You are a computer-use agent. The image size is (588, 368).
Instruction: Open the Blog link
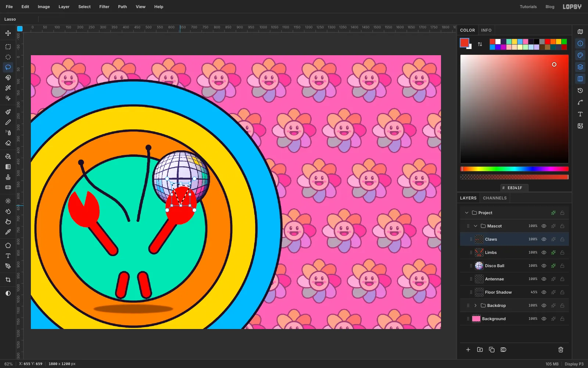[x=550, y=7]
